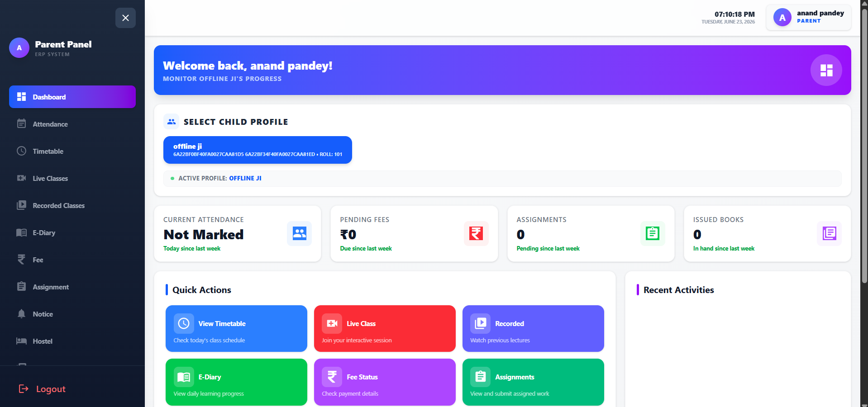Image resolution: width=868 pixels, height=407 pixels.
Task: Click the Issued Books purple library icon
Action: (x=829, y=233)
